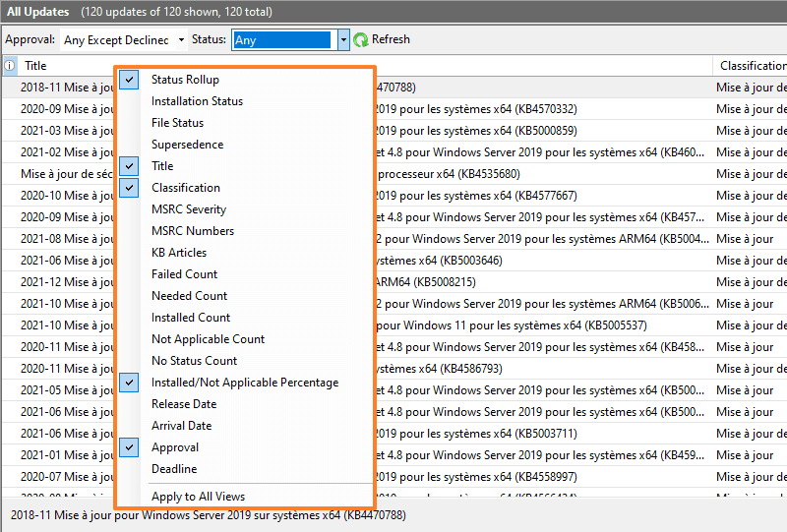The height and width of the screenshot is (532, 787).
Task: Click the info icon in column header
Action: tap(10, 66)
